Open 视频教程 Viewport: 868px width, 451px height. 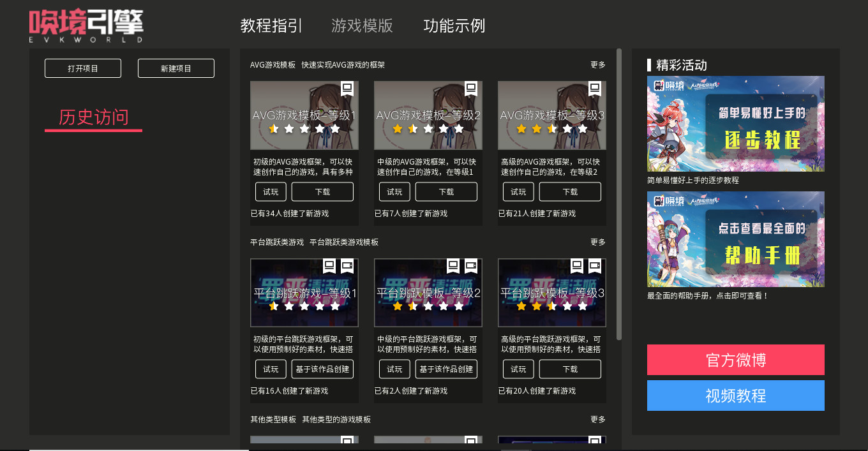click(735, 395)
